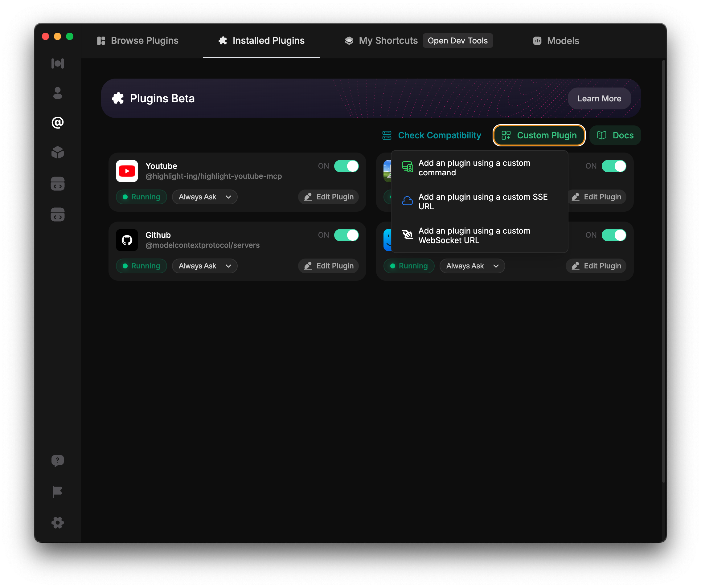Click the flag feedback icon in the sidebar
701x588 pixels.
(57, 492)
